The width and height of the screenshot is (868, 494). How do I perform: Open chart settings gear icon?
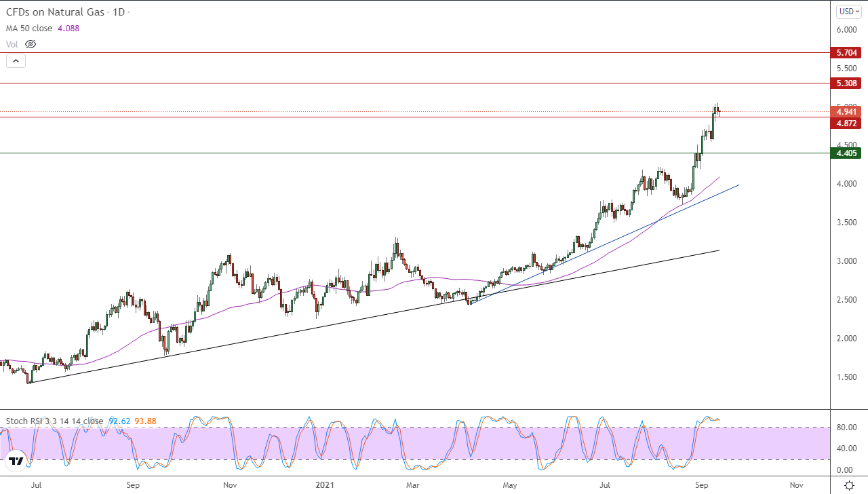[849, 485]
